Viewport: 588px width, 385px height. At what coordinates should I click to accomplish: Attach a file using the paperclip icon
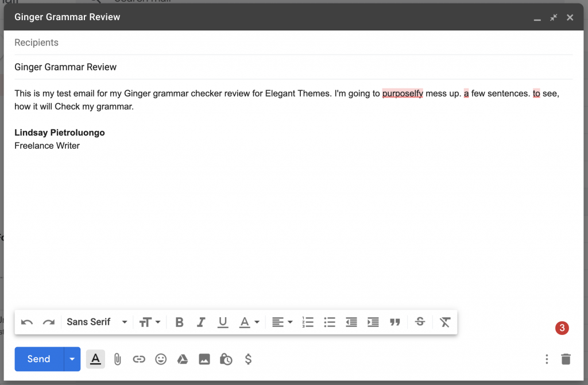(117, 359)
